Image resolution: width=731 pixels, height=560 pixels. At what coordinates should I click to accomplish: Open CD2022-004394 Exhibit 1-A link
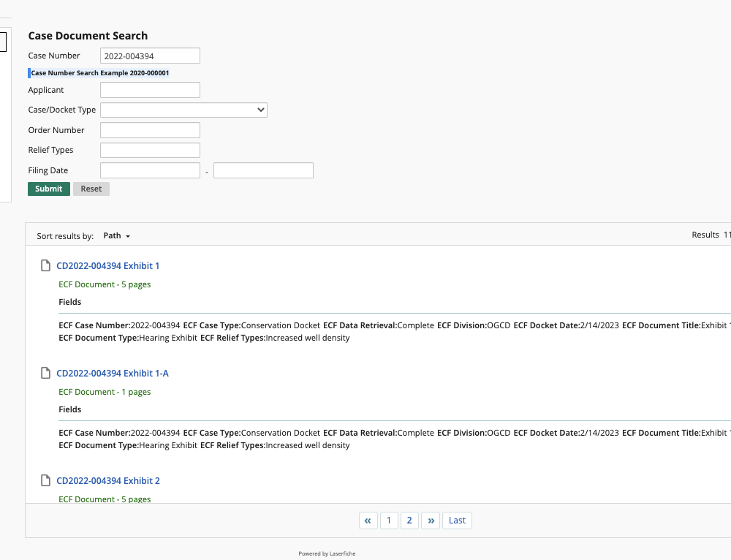(x=113, y=373)
